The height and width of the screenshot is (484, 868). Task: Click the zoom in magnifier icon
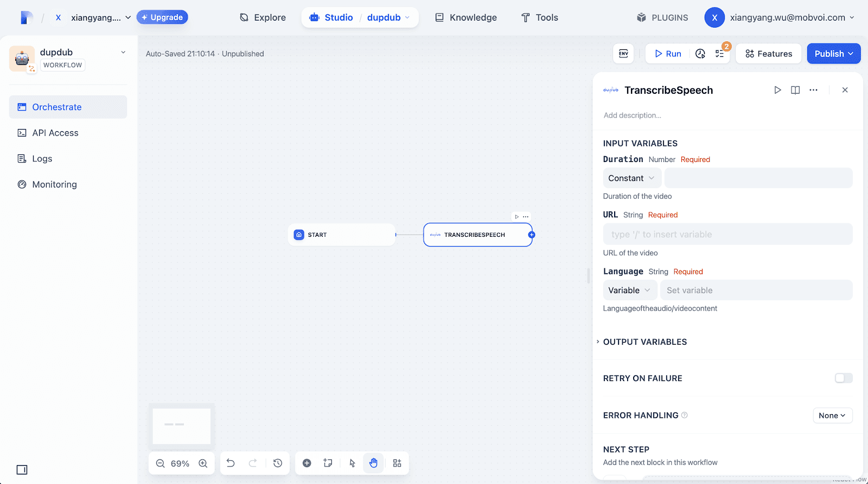pyautogui.click(x=203, y=463)
